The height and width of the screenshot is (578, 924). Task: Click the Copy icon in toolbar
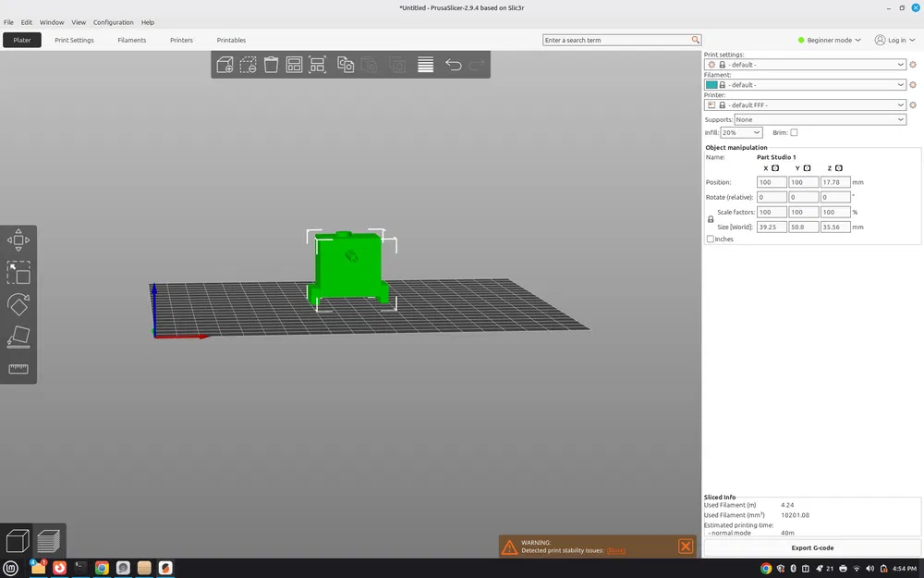346,65
